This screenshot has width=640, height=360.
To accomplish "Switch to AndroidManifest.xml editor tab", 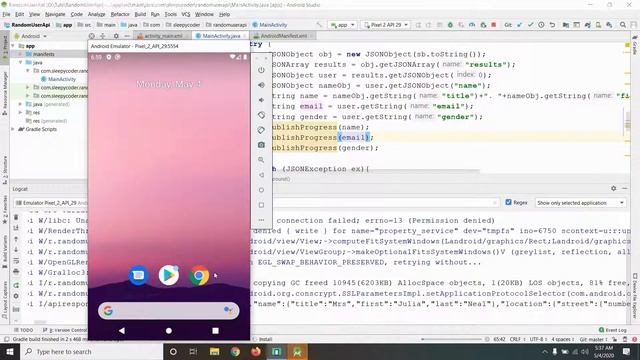I will click(283, 36).
